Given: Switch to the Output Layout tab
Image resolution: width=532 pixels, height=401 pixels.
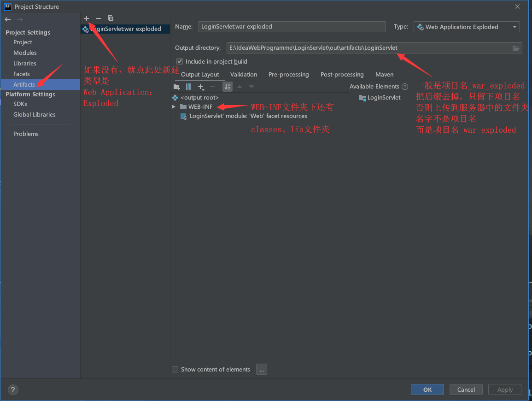Looking at the screenshot, I should pos(200,74).
